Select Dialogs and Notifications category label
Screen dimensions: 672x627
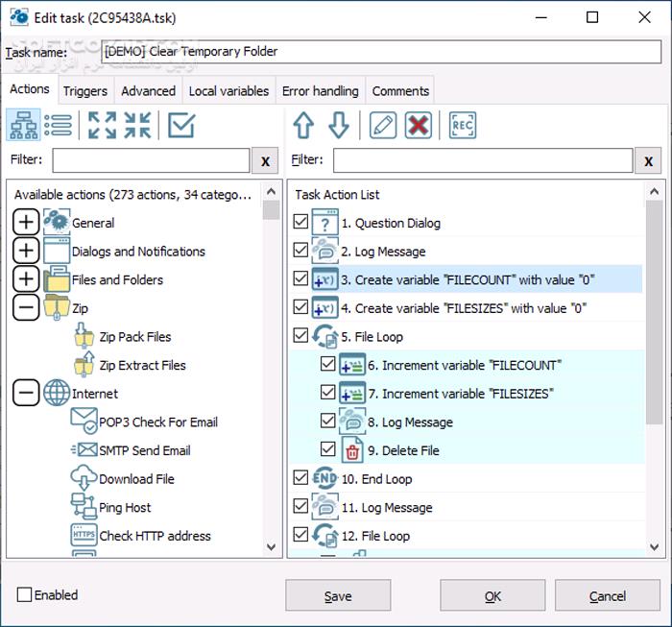coord(138,252)
